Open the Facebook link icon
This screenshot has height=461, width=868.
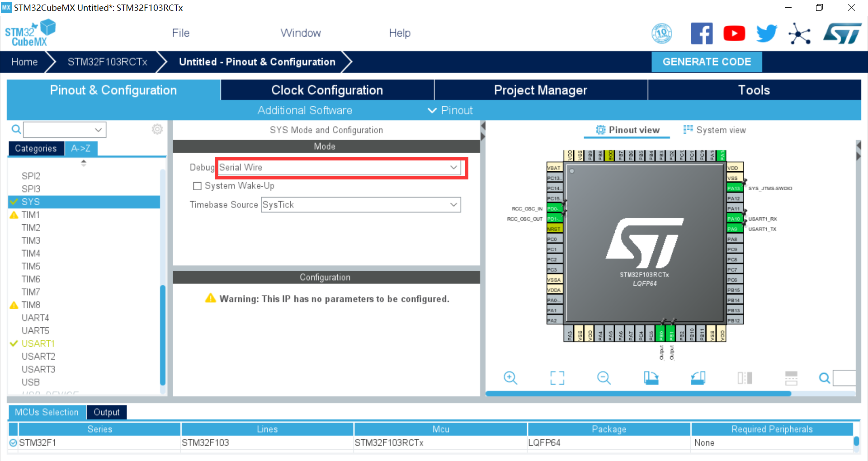(702, 33)
